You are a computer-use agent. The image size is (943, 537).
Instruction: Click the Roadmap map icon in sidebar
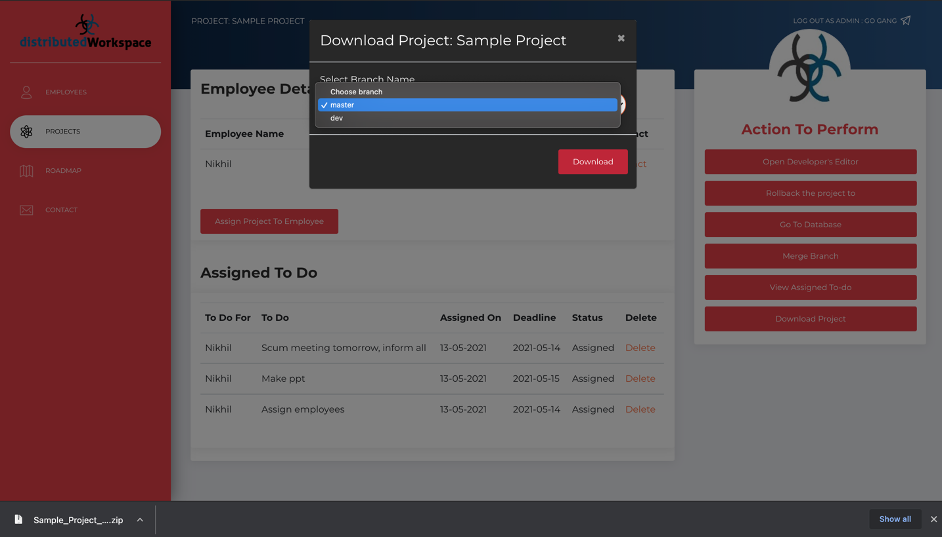(x=26, y=171)
